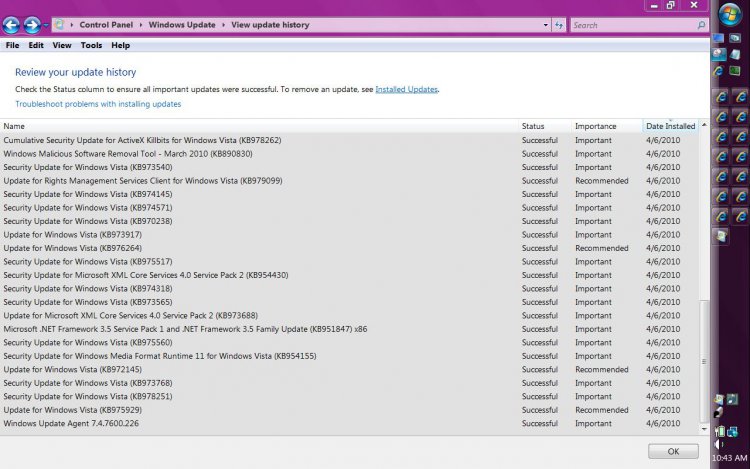Expand the arrow after Windows Update breadcrumb
The width and height of the screenshot is (750, 469).
click(223, 25)
